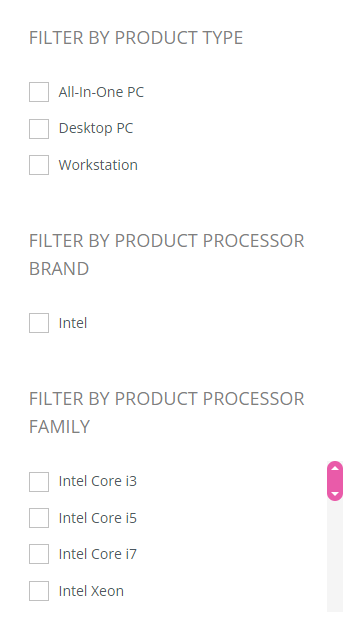This screenshot has height=632, width=360.
Task: Click the Intel brand label
Action: [73, 323]
